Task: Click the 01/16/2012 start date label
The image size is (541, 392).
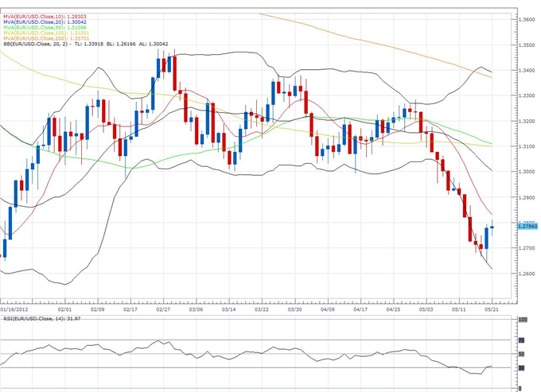Action: [x=14, y=310]
